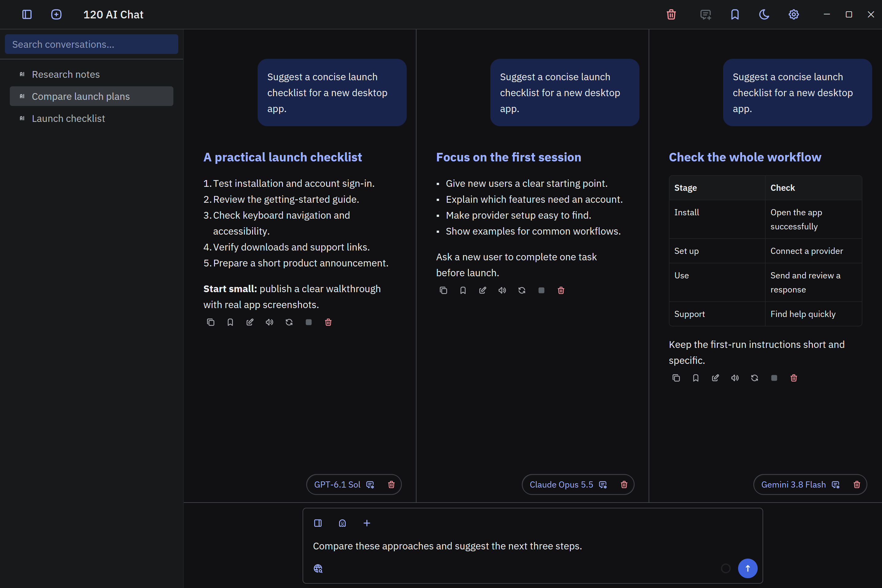Remove the GPT-6.1 Sol chat panel
This screenshot has width=882, height=588.
pyautogui.click(x=391, y=484)
